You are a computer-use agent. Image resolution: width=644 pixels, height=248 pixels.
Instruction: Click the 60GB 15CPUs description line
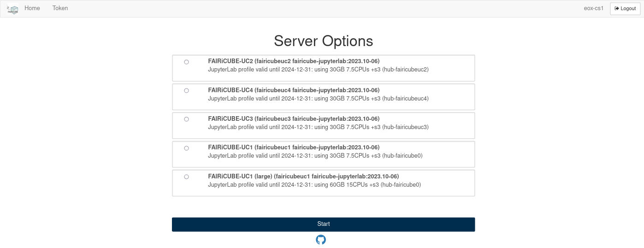click(314, 185)
